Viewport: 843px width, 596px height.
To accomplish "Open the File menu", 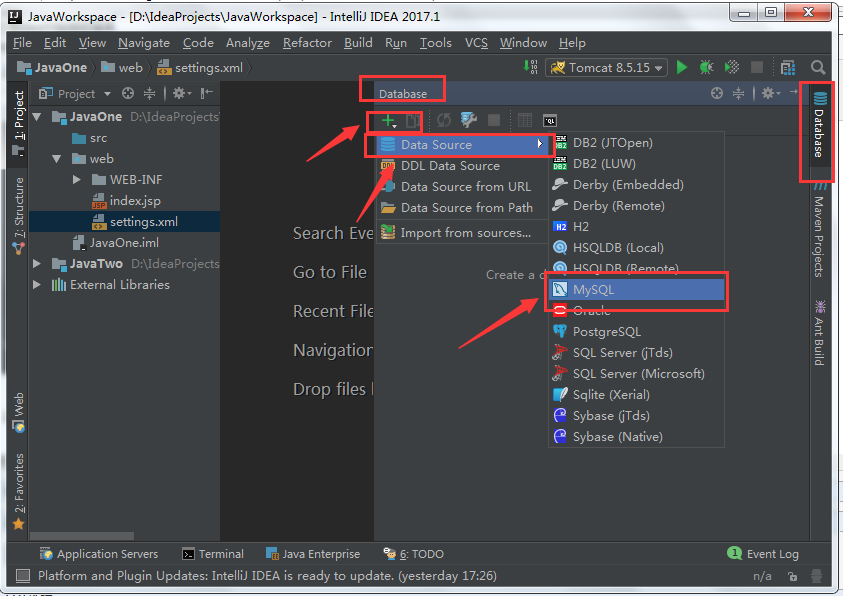I will click(x=22, y=42).
